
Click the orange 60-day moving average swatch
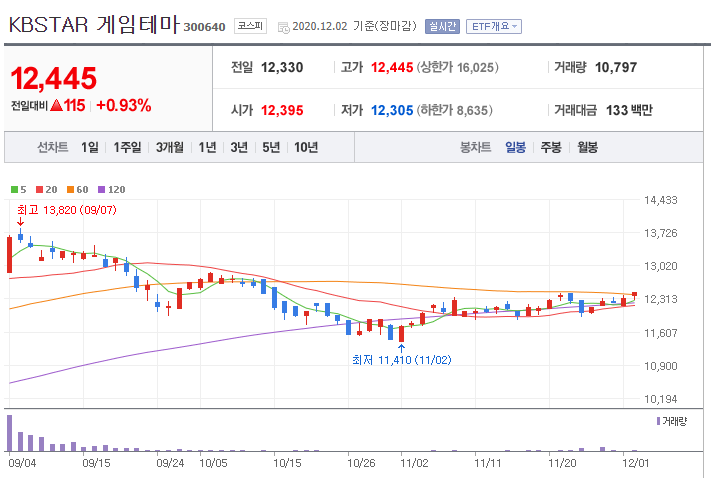click(x=70, y=190)
